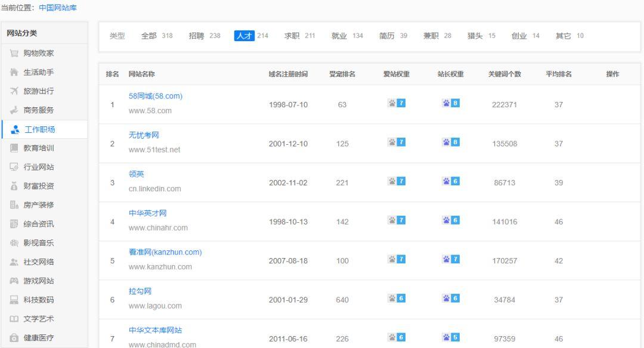The height and width of the screenshot is (348, 644).
Task: Select the 全部 318 type filter
Action: point(157,36)
